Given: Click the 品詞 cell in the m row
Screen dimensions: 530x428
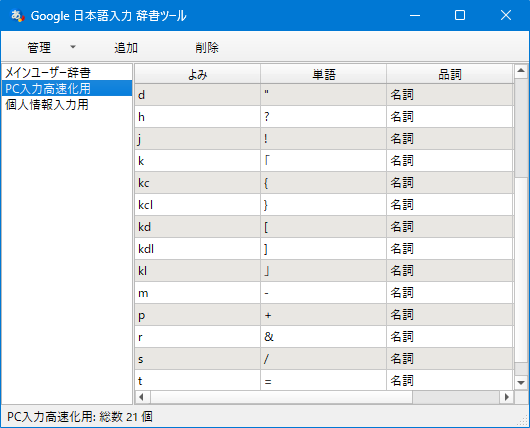Looking at the screenshot, I should click(450, 292).
